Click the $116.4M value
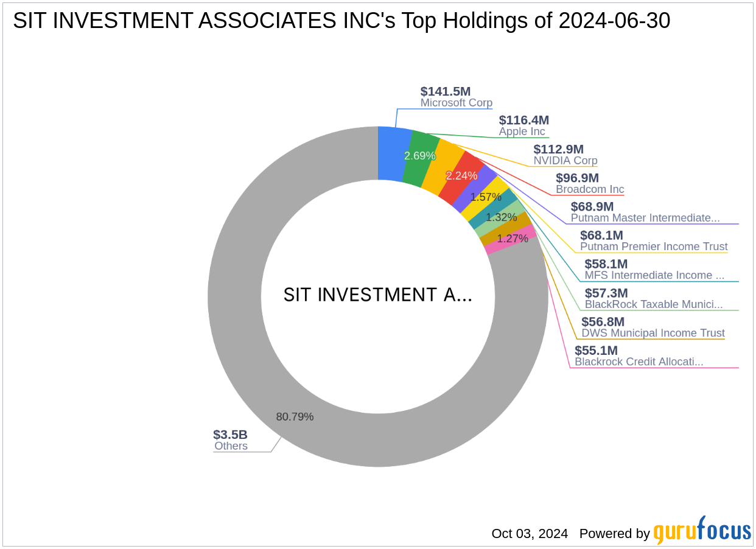756x549 pixels. click(x=523, y=120)
